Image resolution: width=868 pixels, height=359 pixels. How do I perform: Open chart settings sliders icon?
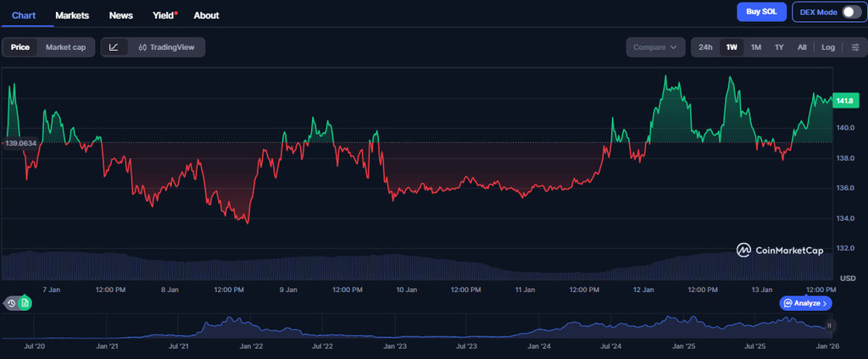(855, 47)
